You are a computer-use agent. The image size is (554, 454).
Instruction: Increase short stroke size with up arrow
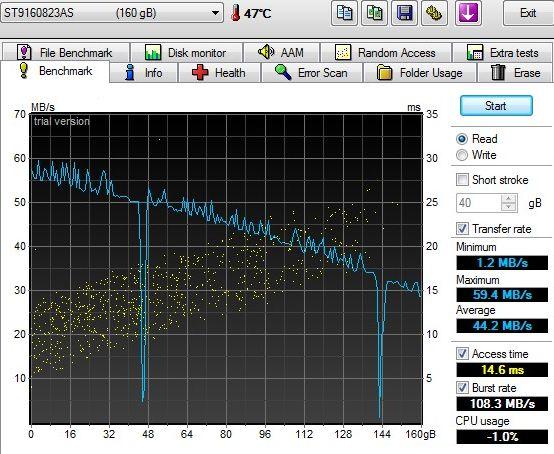(509, 199)
